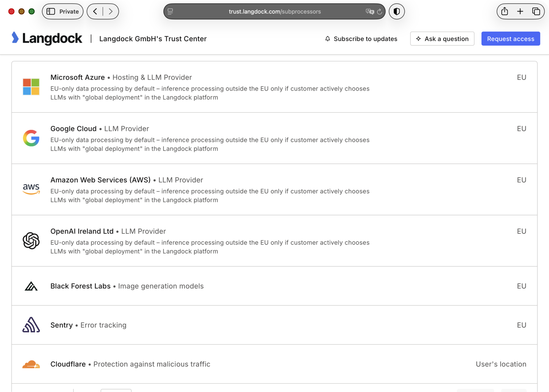Click Image generation models label

pos(161,286)
